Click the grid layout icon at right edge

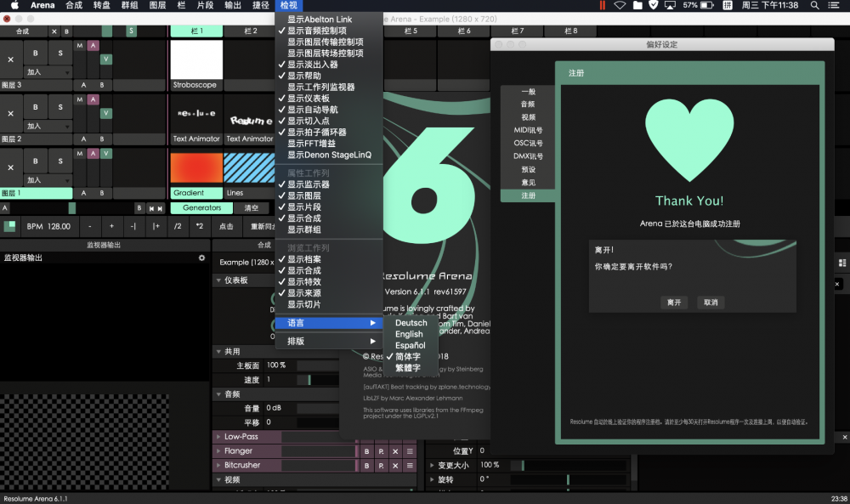click(x=842, y=263)
